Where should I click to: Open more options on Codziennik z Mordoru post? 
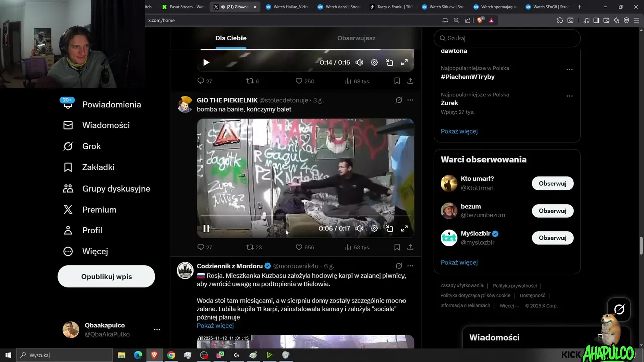click(x=410, y=266)
